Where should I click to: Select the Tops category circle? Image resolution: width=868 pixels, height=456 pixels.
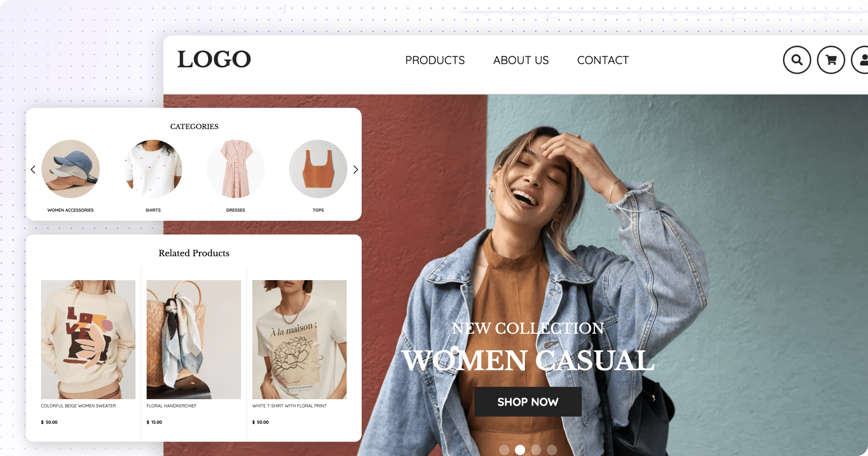318,169
